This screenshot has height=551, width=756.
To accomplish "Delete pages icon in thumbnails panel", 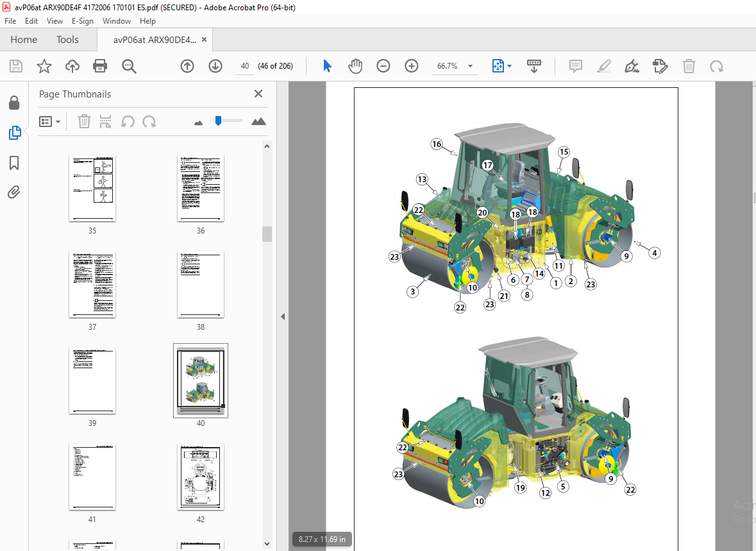I will [84, 122].
